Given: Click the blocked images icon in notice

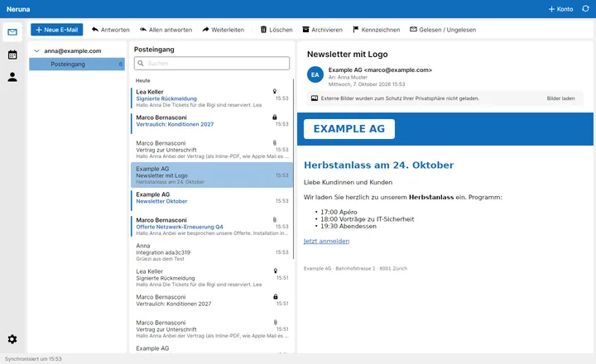Looking at the screenshot, I should (315, 98).
